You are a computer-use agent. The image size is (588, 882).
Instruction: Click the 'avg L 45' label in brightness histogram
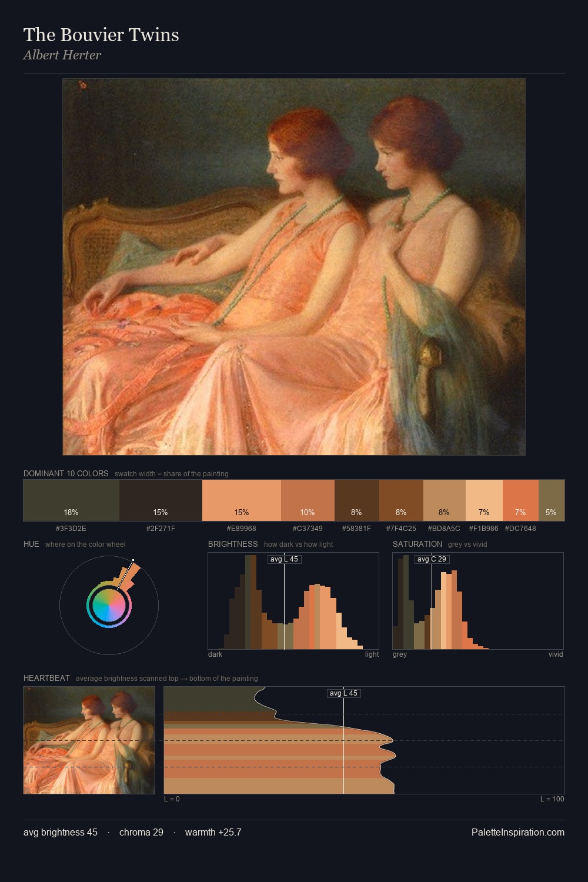(x=285, y=559)
